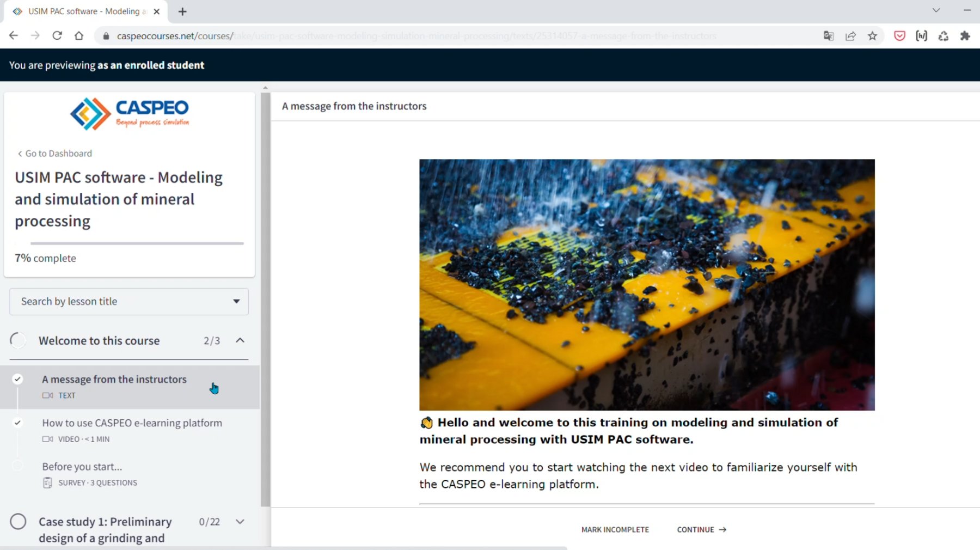980x550 pixels.
Task: Open the browser extensions puzzle menu
Action: [966, 35]
